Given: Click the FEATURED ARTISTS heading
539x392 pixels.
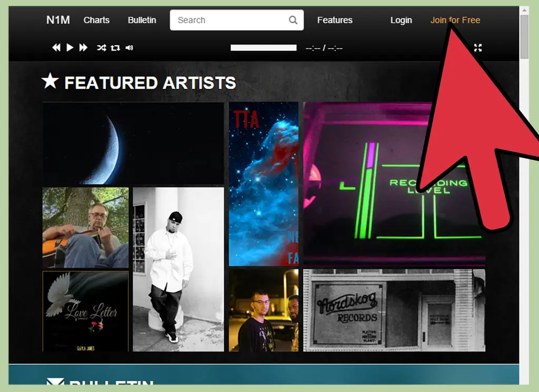Looking at the screenshot, I should coord(150,83).
